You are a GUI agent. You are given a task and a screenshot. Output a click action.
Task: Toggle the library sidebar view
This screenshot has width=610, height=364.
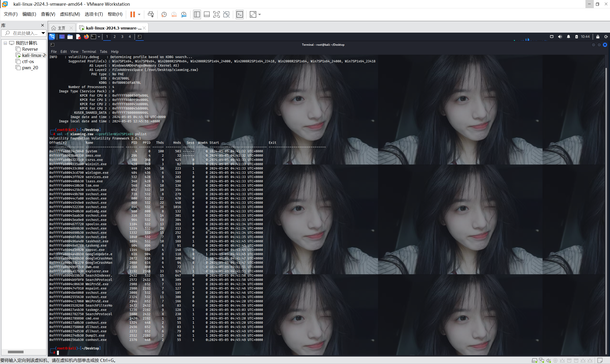tap(197, 15)
